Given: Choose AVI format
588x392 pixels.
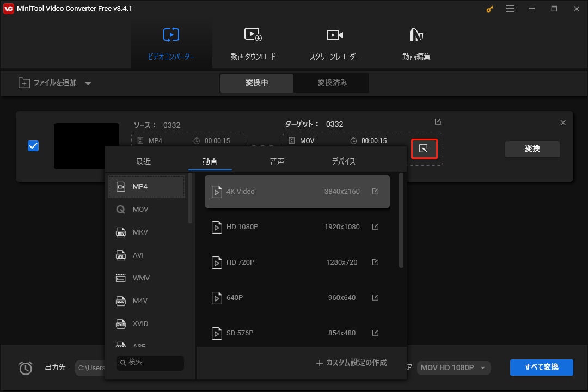Looking at the screenshot, I should pyautogui.click(x=146, y=255).
